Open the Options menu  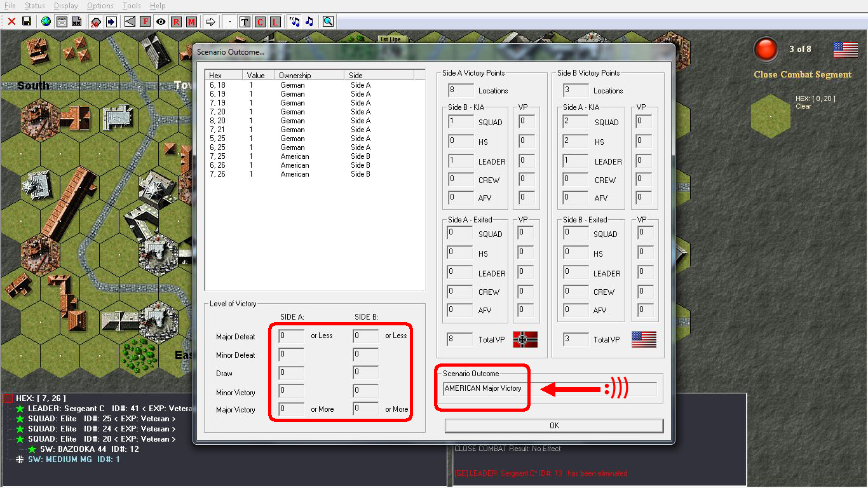(x=100, y=6)
